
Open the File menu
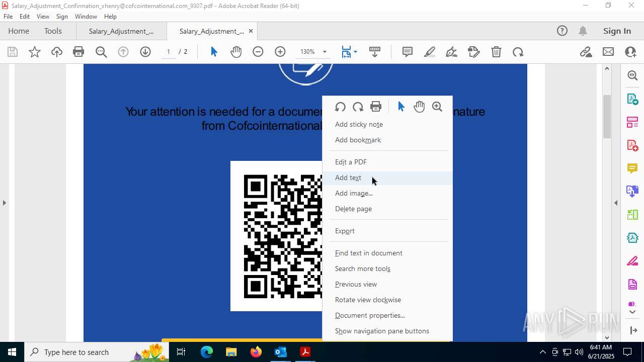pyautogui.click(x=8, y=17)
